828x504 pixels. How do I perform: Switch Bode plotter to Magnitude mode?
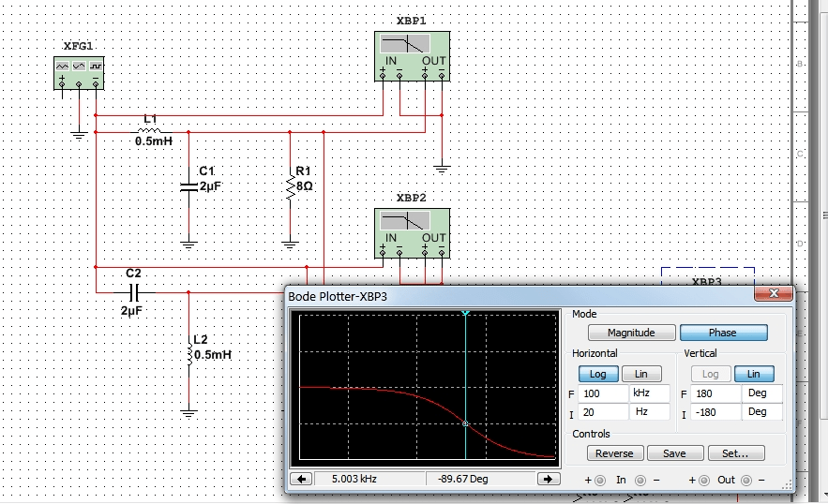point(631,333)
